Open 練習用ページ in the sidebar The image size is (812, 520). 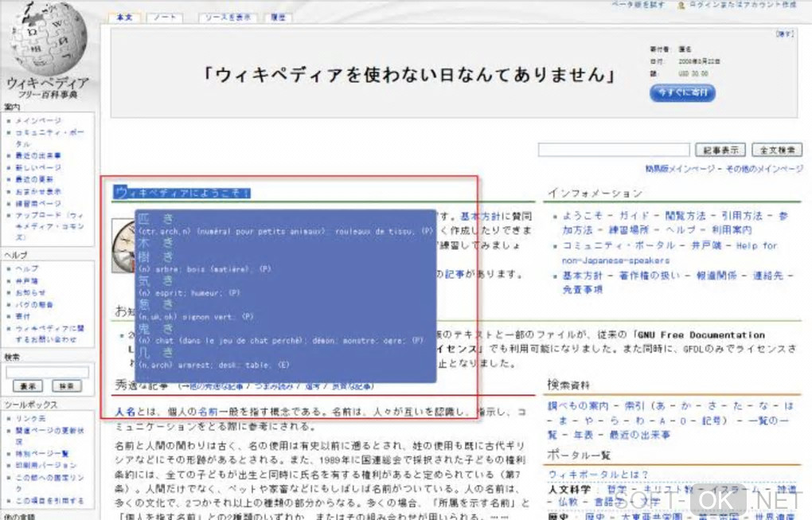[37, 204]
